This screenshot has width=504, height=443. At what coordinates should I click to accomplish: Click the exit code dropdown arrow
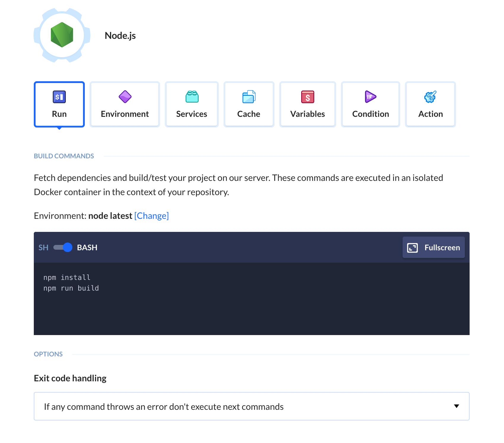[x=457, y=406]
